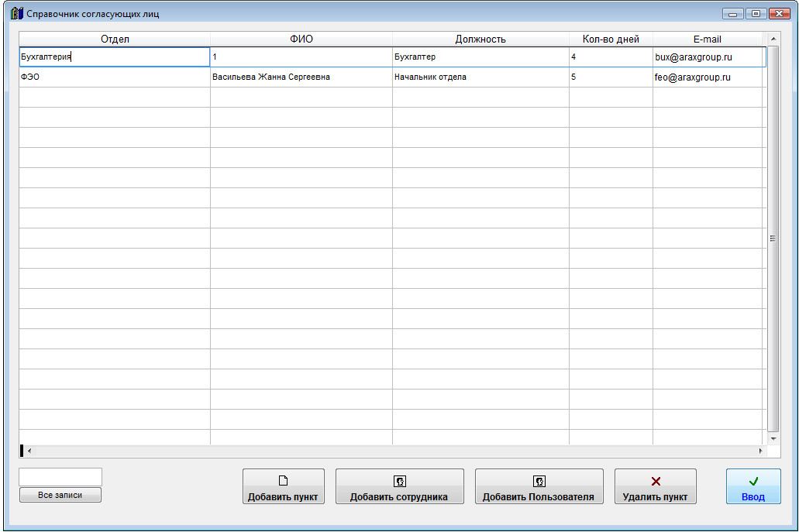
Task: Click the Удалить пункт button label
Action: pos(656,497)
